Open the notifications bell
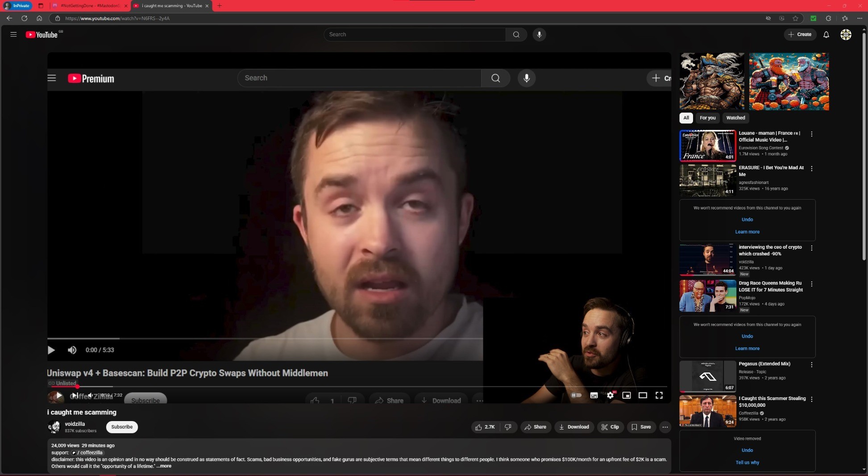 [826, 34]
